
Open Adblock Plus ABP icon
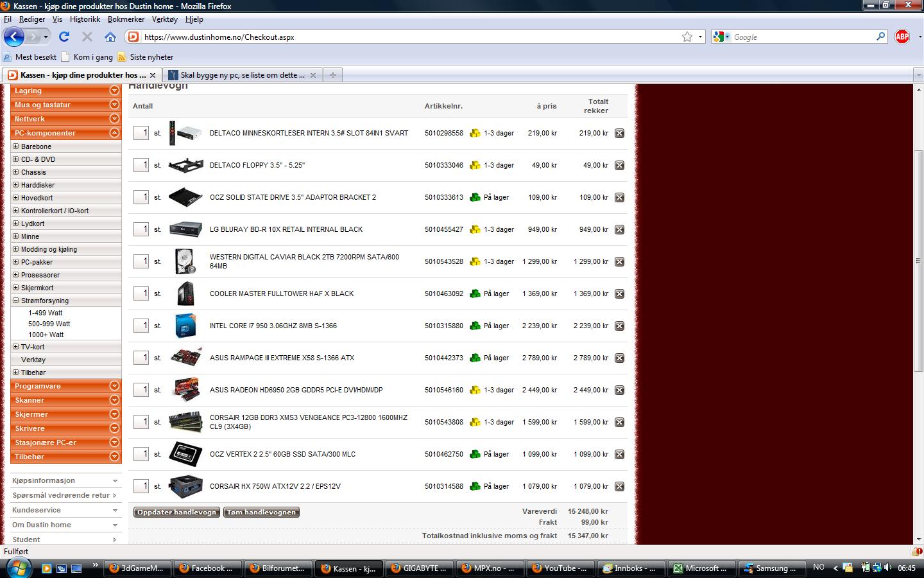pos(902,37)
